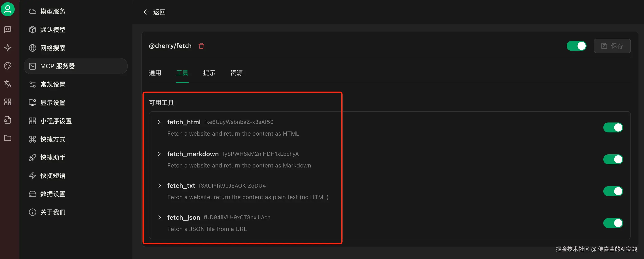Open the translate sidebar icon
The image size is (644, 259).
click(7, 84)
